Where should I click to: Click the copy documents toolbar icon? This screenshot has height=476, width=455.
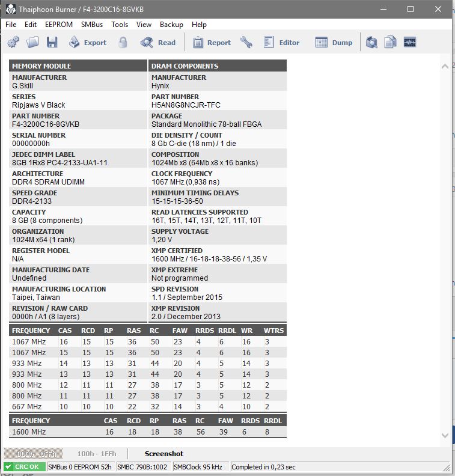pos(390,42)
